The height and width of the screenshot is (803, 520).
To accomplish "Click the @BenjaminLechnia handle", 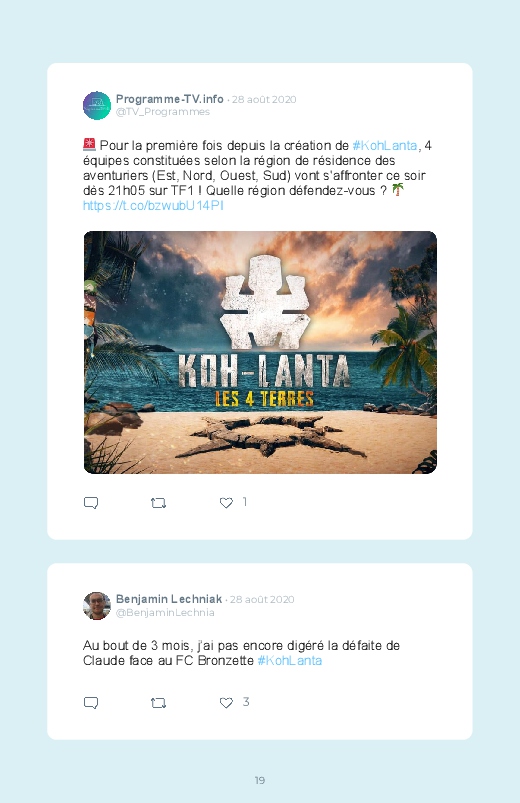I will coord(165,612).
